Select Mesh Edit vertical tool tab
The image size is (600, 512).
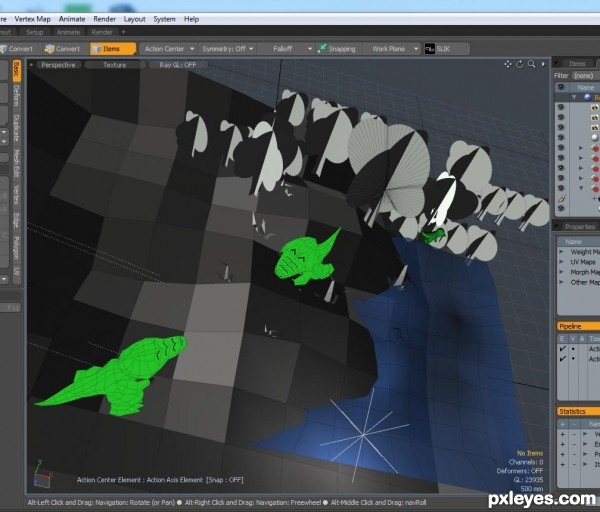pos(16,163)
